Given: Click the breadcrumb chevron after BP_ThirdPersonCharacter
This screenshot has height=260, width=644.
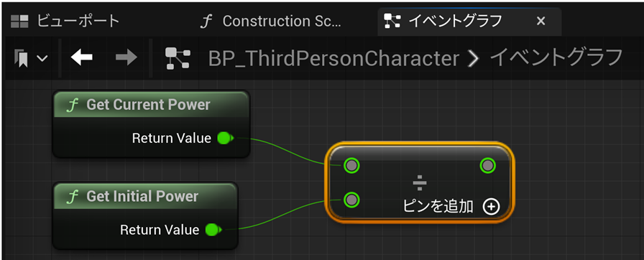Looking at the screenshot, I should tap(474, 60).
